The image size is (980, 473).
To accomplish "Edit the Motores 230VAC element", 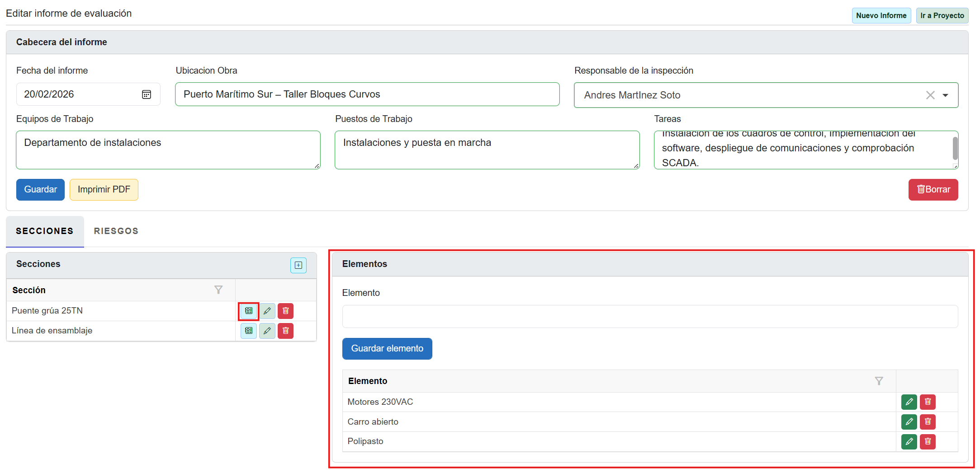I will click(909, 402).
